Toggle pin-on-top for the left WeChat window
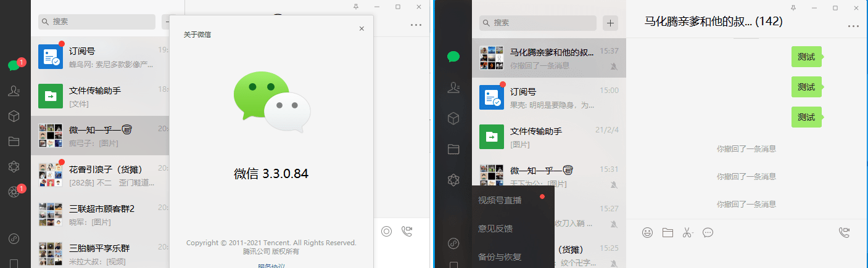Image resolution: width=868 pixels, height=268 pixels. [x=356, y=7]
